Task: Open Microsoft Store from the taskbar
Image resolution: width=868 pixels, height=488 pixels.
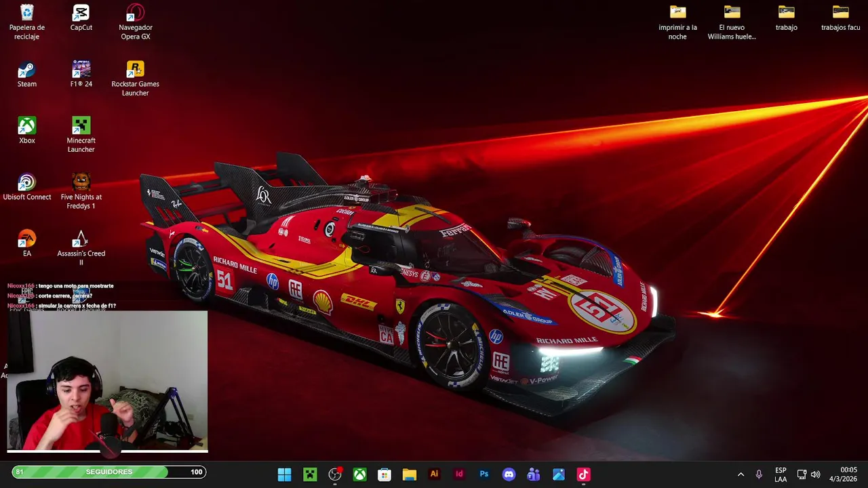Action: pyautogui.click(x=384, y=474)
